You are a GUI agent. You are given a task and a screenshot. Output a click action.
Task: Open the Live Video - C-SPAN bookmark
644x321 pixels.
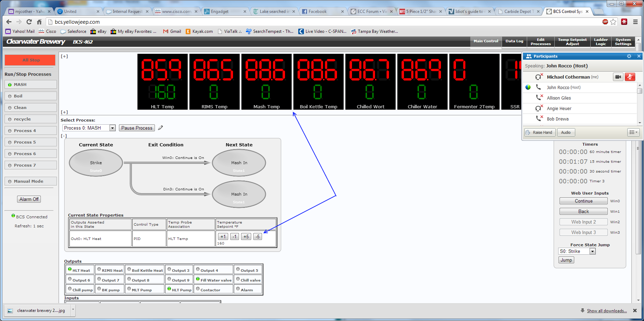tap(322, 31)
